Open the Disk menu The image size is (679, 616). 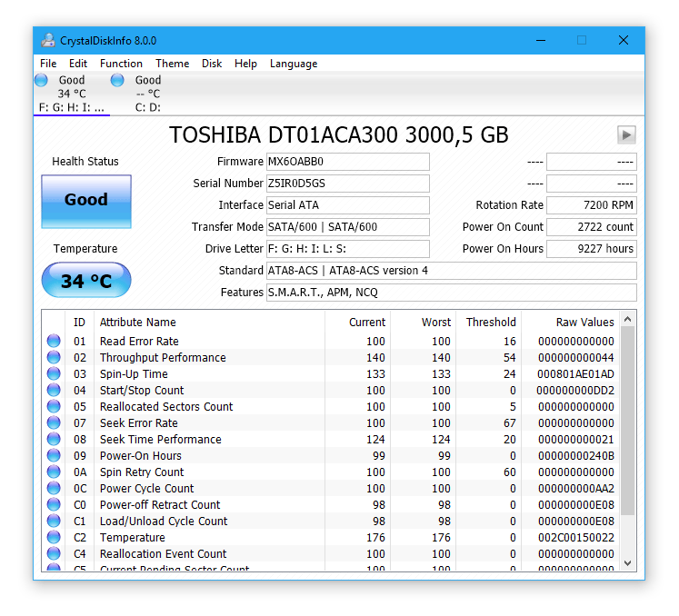(x=212, y=64)
